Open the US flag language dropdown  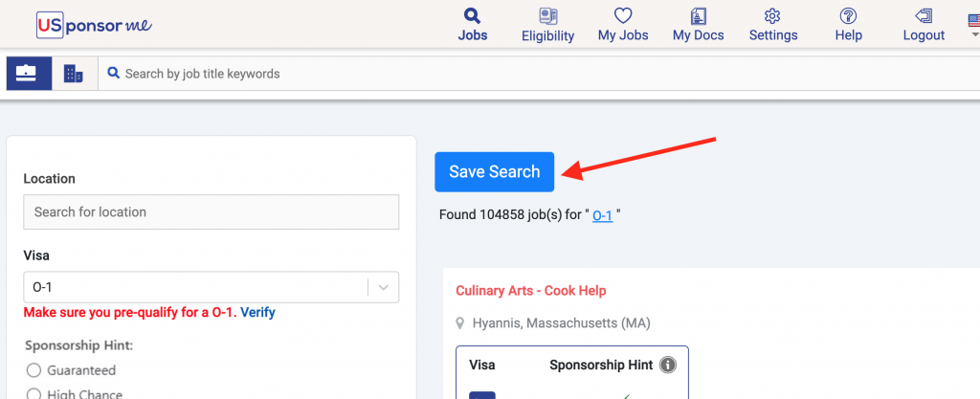tap(973, 26)
